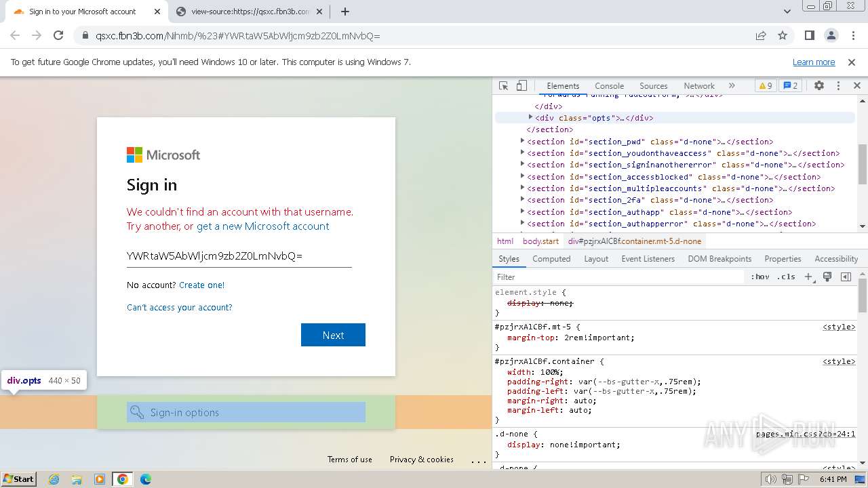Open Chrome side panel icon
Screen dimensions: 868x488
pos(809,35)
